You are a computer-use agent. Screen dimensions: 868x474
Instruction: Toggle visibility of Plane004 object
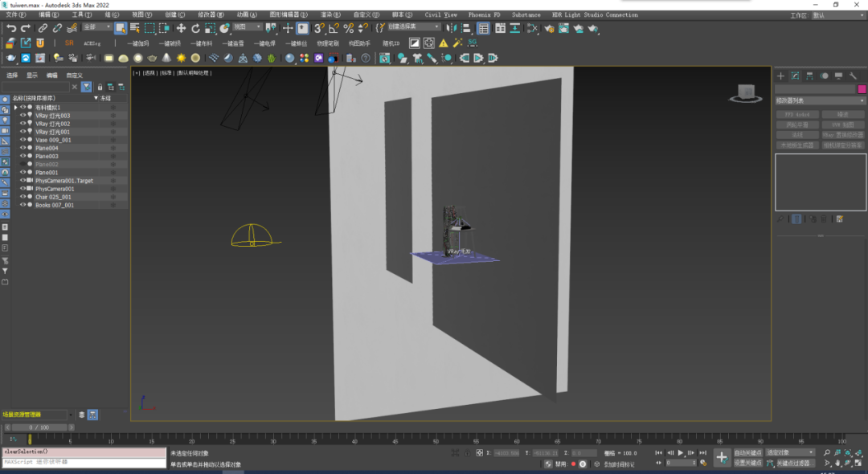point(23,148)
